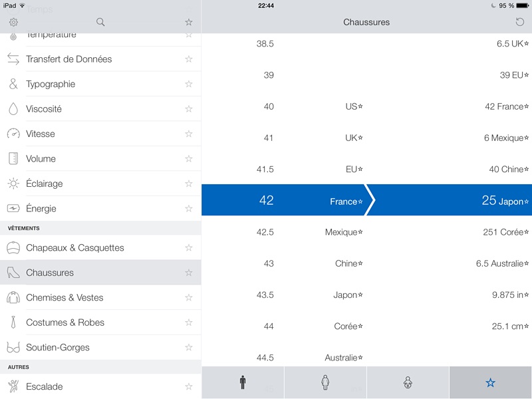The width and height of the screenshot is (532, 399).
Task: Click the high-heel shoe icon for Chaussures
Action: pyautogui.click(x=13, y=273)
